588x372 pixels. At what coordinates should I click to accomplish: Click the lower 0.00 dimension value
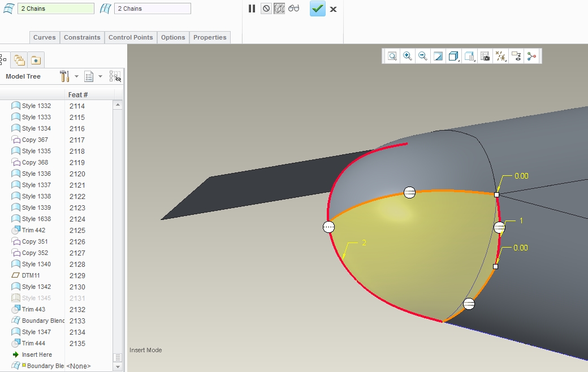click(521, 248)
